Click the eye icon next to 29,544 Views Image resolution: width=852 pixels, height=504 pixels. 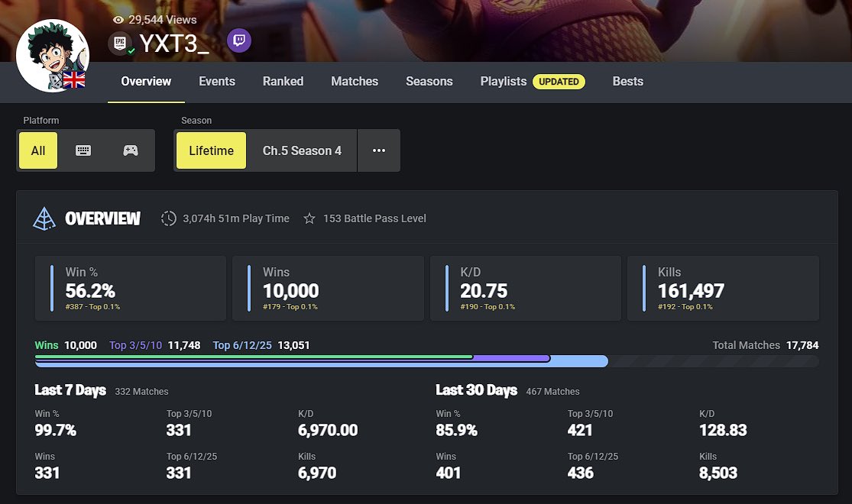[x=118, y=20]
